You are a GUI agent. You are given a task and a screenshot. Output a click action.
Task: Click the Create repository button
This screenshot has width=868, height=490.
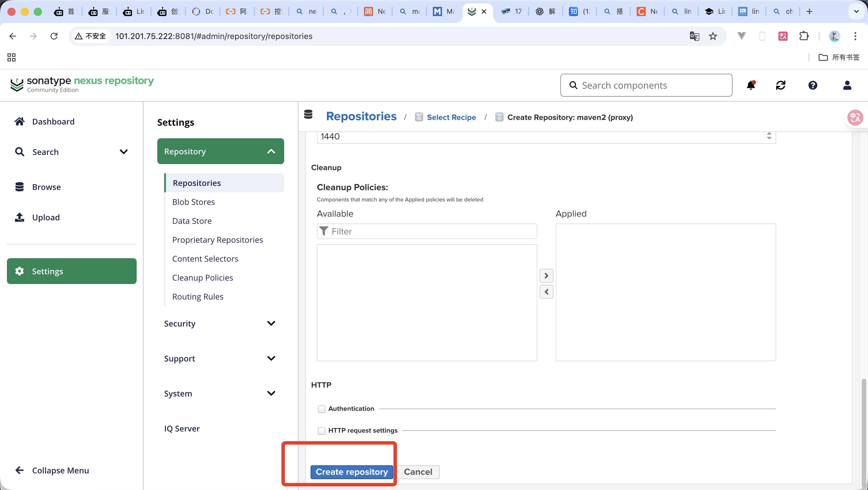point(351,472)
